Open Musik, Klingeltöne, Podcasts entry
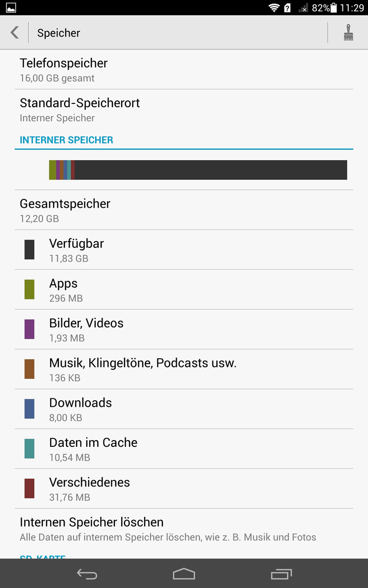Screen dimensions: 368x588 184,369
